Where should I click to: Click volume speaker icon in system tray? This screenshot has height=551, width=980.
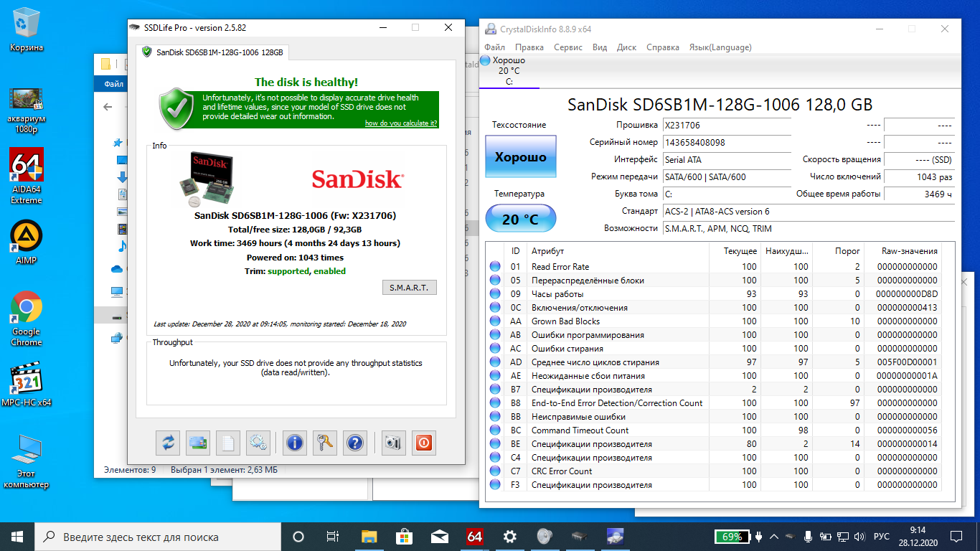coord(859,537)
